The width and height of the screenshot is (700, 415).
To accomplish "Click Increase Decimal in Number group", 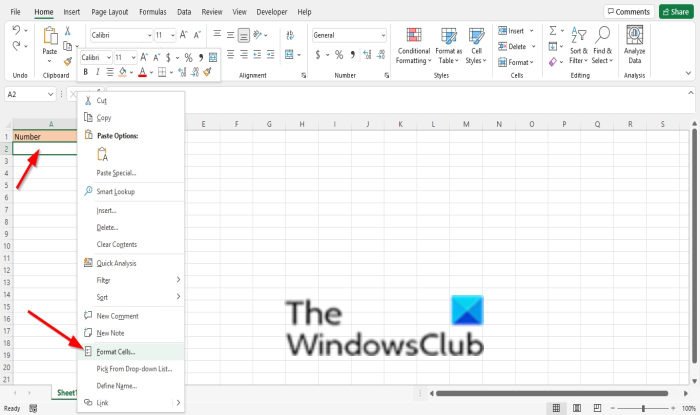I will [x=367, y=55].
